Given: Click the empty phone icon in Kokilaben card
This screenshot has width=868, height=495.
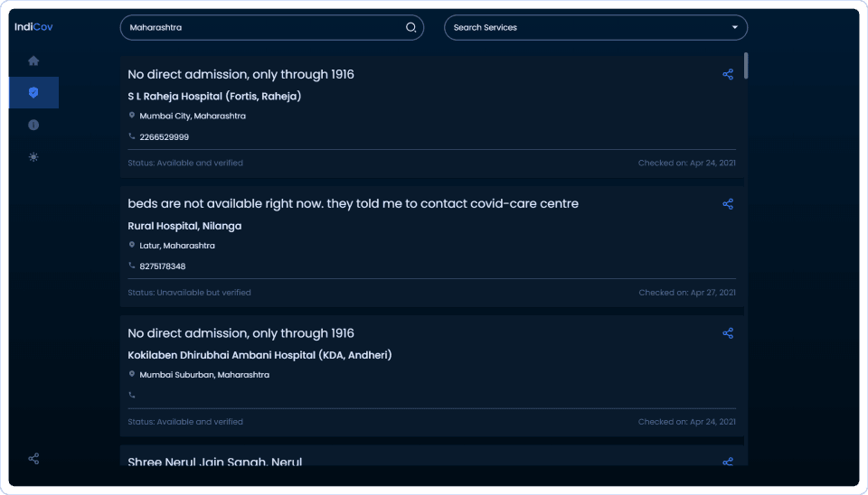Looking at the screenshot, I should (132, 395).
